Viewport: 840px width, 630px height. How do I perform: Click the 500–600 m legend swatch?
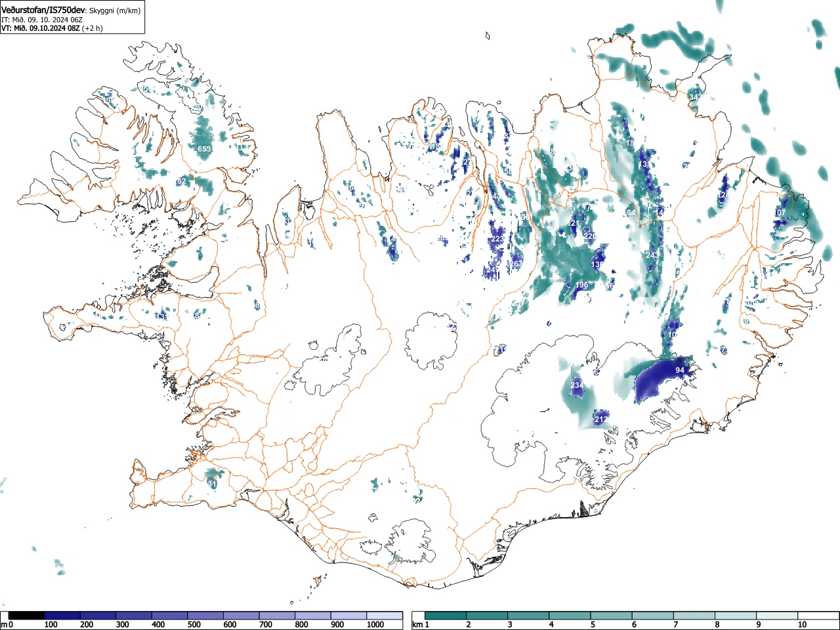[205, 616]
